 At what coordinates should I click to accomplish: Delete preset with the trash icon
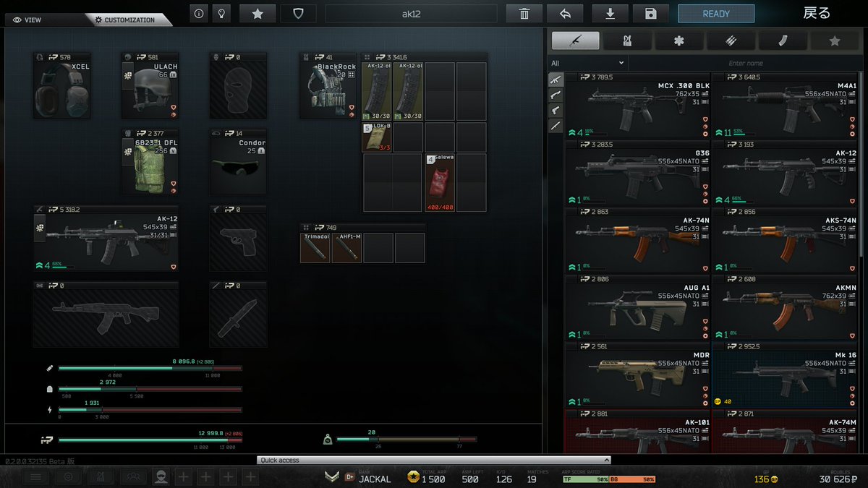(524, 13)
